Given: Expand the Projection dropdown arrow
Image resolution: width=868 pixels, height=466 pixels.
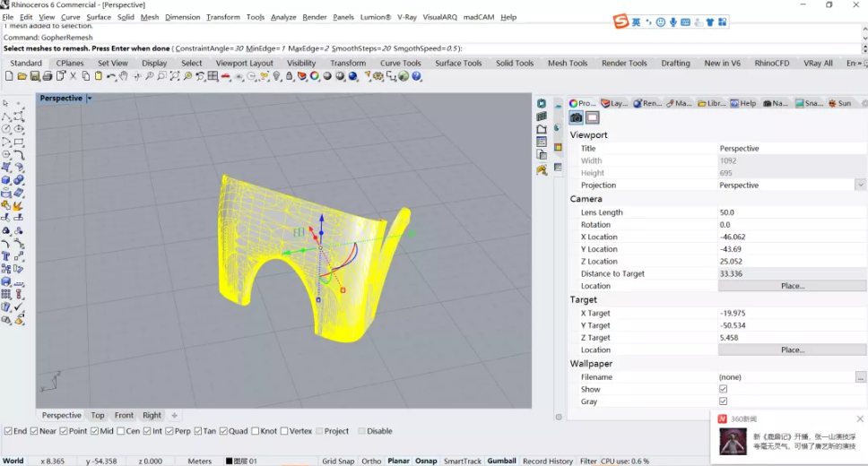Looking at the screenshot, I should coord(860,185).
